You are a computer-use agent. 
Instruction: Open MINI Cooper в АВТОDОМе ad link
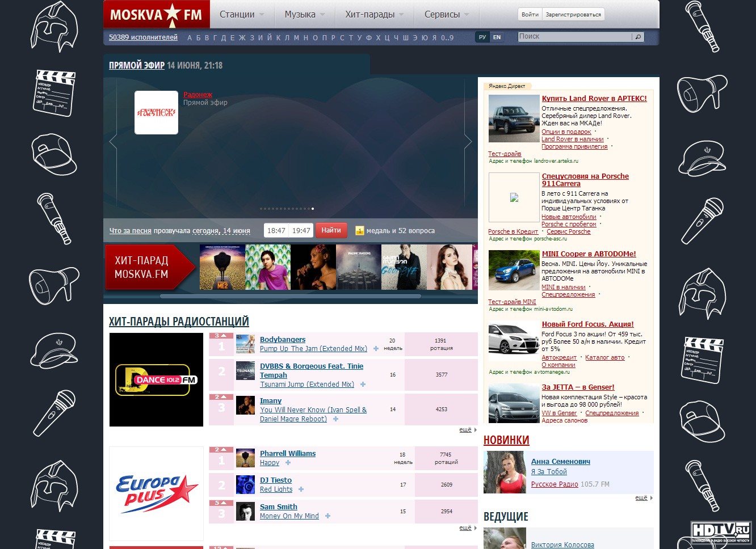tap(589, 254)
